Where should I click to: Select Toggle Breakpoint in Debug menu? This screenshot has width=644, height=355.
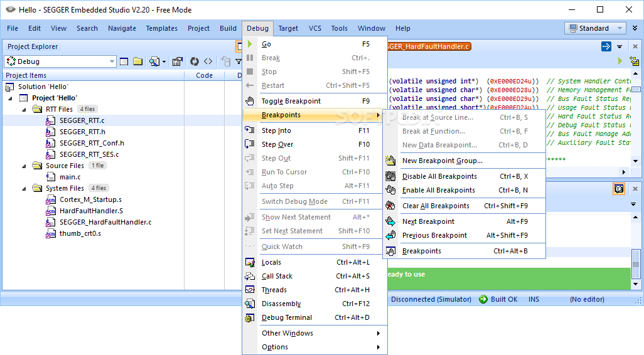tap(315, 101)
